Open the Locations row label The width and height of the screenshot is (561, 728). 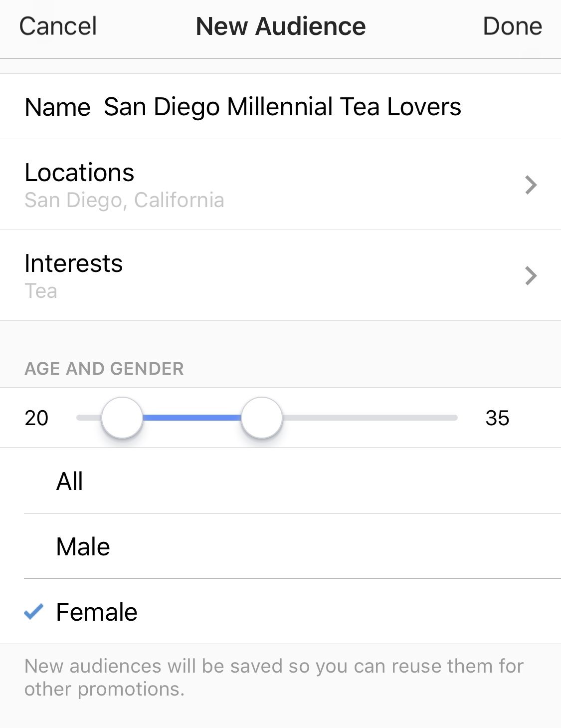coord(79,173)
